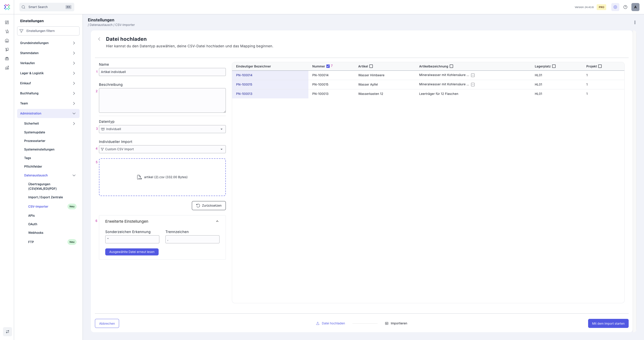Viewport: 644px width, 340px height.
Task: Open the Custom CSV Import dropdown
Action: tap(162, 149)
